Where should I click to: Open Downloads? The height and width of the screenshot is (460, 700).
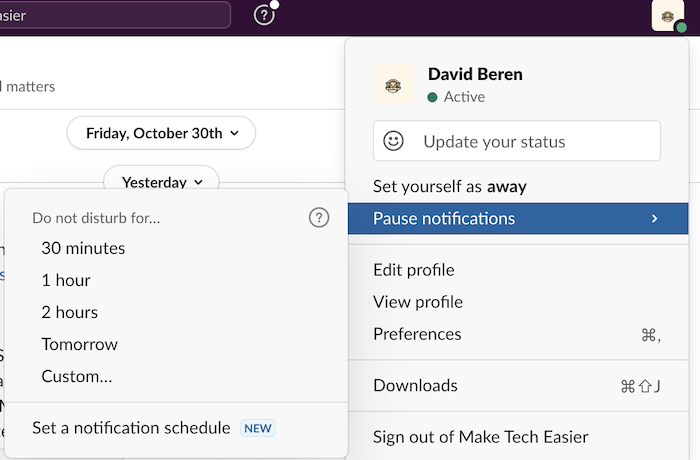[x=518, y=385]
